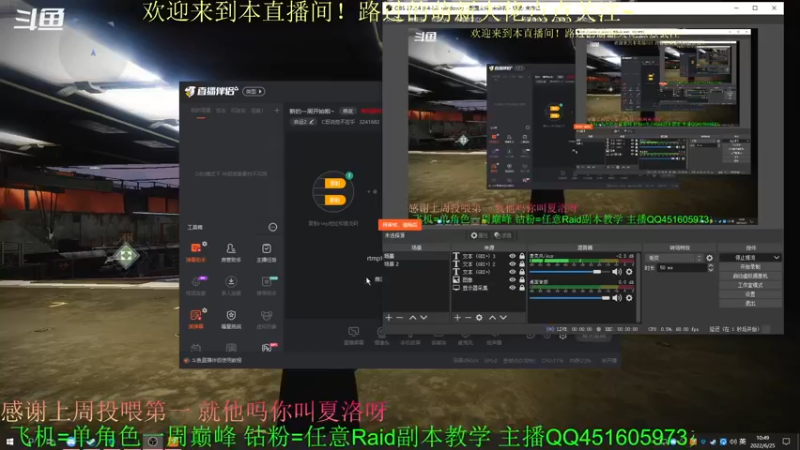Open the Windows Start menu
Image resolution: width=800 pixels, height=450 pixels.
(9, 442)
